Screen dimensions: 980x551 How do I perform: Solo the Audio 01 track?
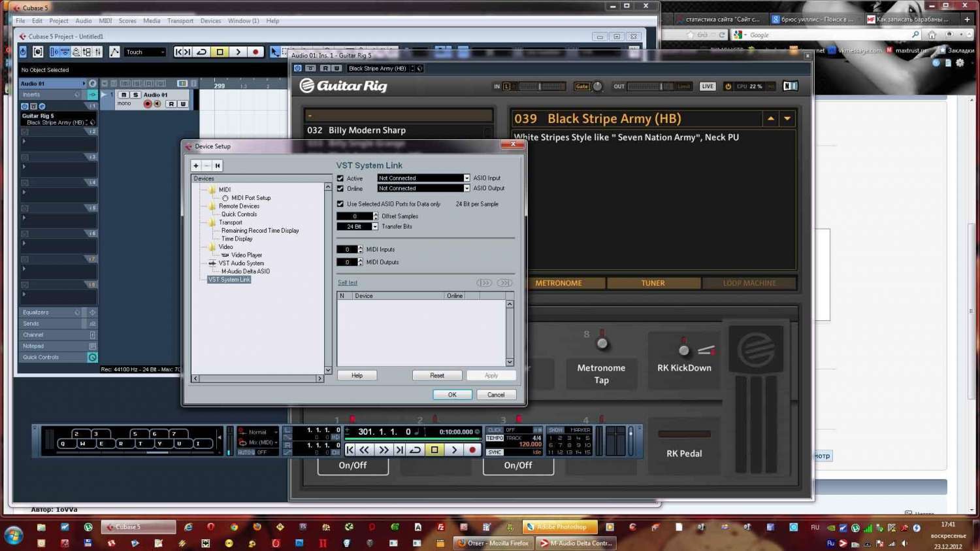coord(135,95)
